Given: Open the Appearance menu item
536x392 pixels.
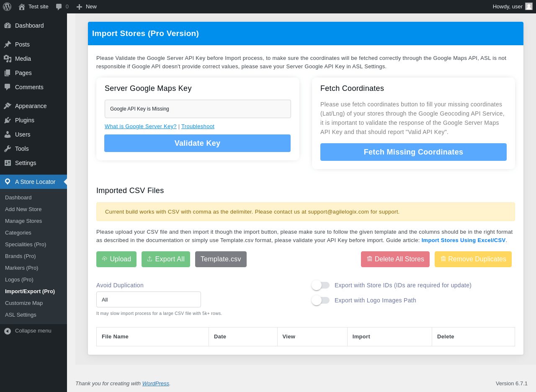Looking at the screenshot, I should (x=33, y=106).
